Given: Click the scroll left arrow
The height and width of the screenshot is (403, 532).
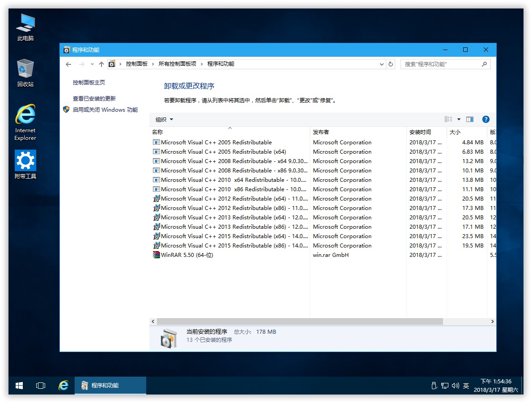Looking at the screenshot, I should 153,321.
